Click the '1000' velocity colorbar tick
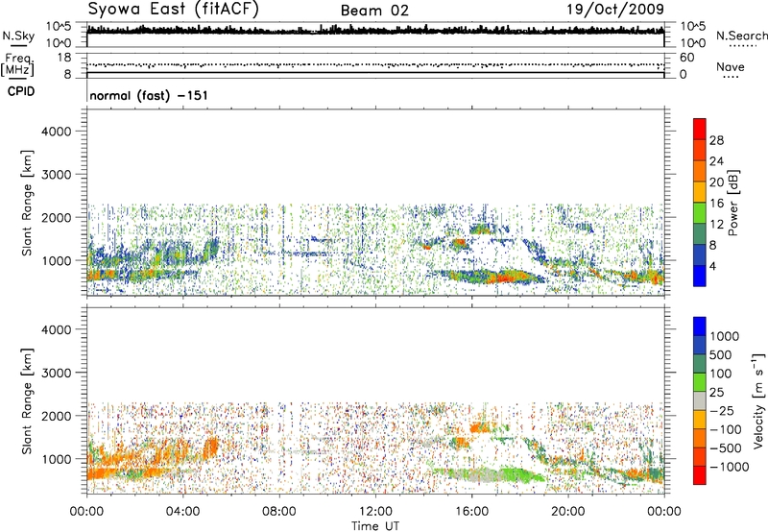 (725, 336)
